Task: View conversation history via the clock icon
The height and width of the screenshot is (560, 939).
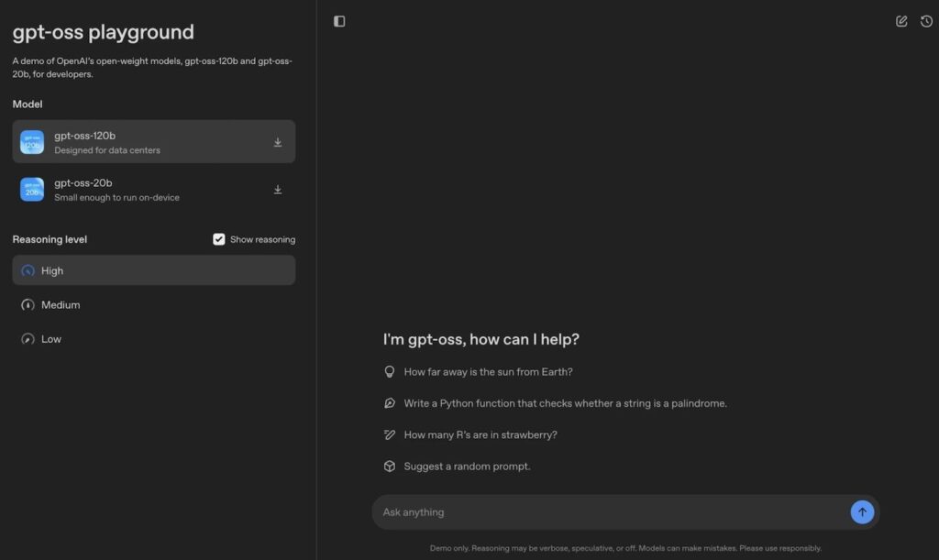Action: [926, 20]
